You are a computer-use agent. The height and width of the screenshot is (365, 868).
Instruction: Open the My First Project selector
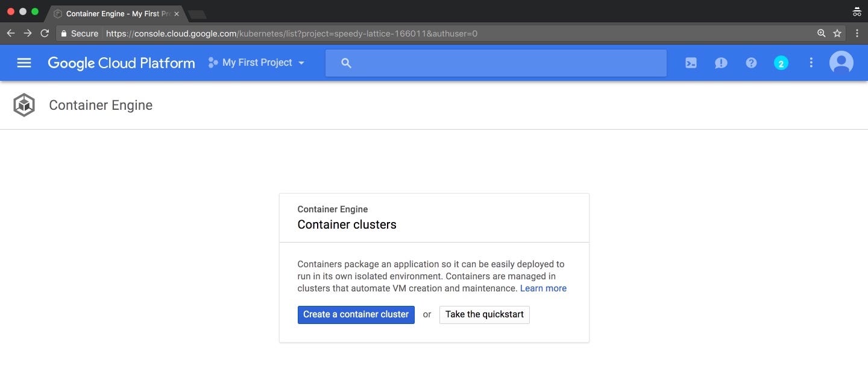coord(256,63)
